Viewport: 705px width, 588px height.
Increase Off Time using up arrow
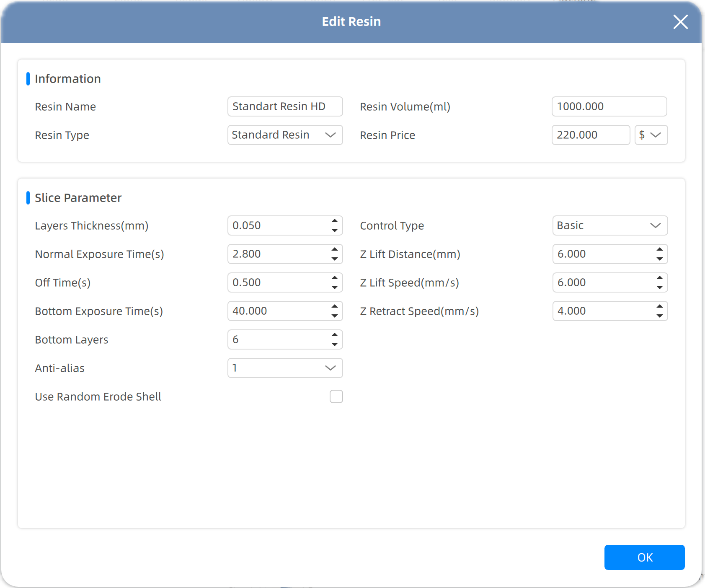[334, 278]
